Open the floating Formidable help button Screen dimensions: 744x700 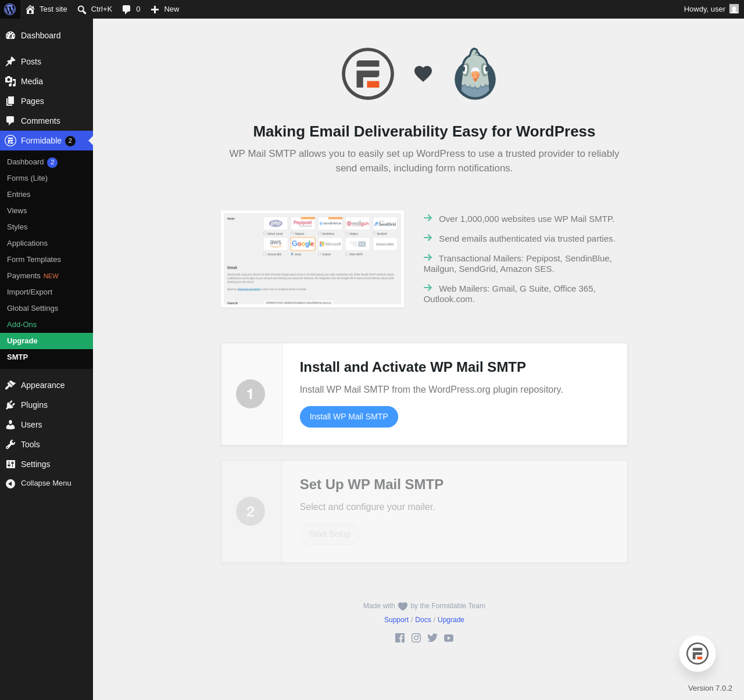click(x=697, y=654)
